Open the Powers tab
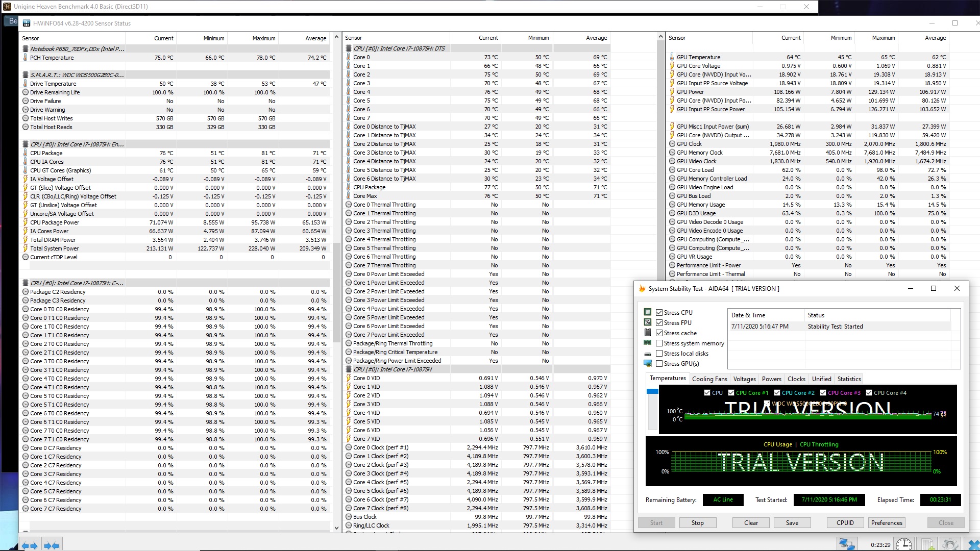980x551 pixels. (771, 379)
